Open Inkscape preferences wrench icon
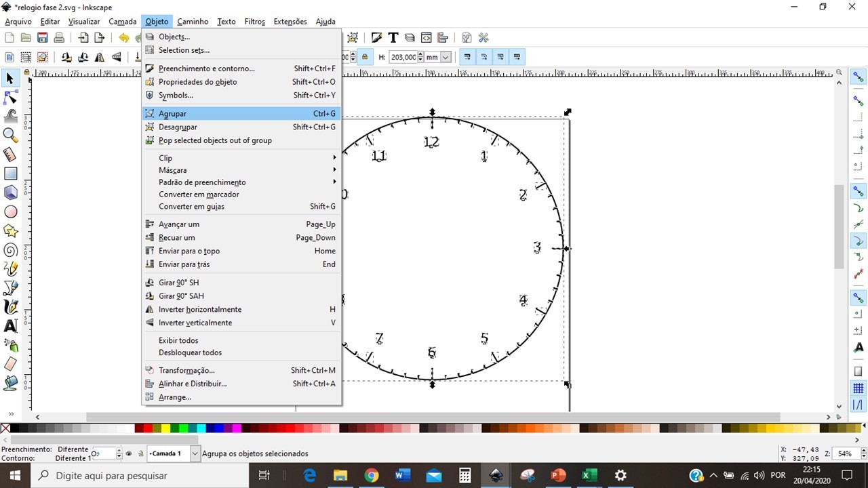The height and width of the screenshot is (488, 868). pyautogui.click(x=484, y=38)
